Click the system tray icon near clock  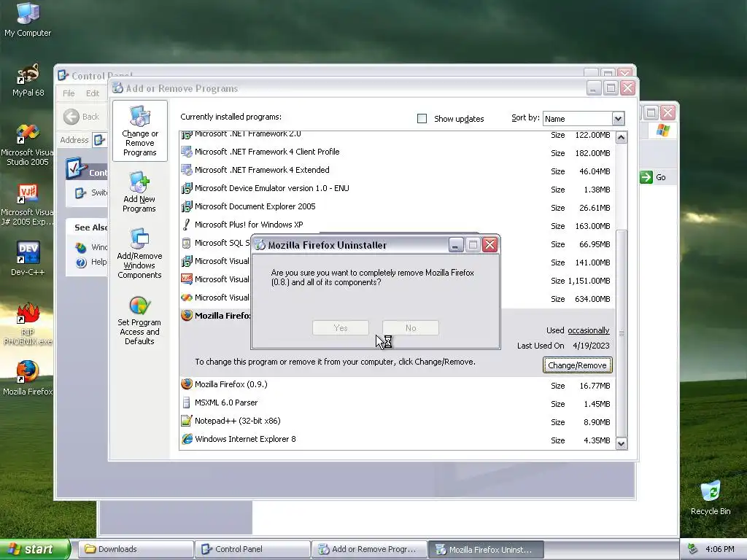pos(693,549)
